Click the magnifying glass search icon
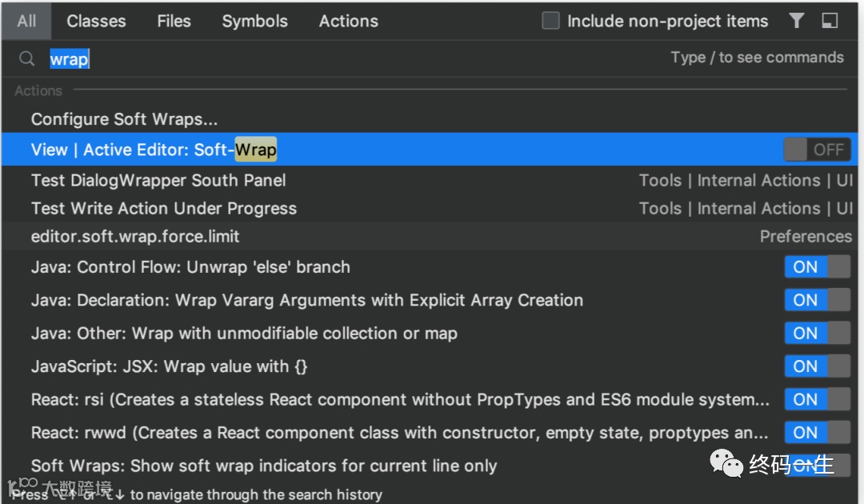The width and height of the screenshot is (864, 504). pyautogui.click(x=27, y=59)
